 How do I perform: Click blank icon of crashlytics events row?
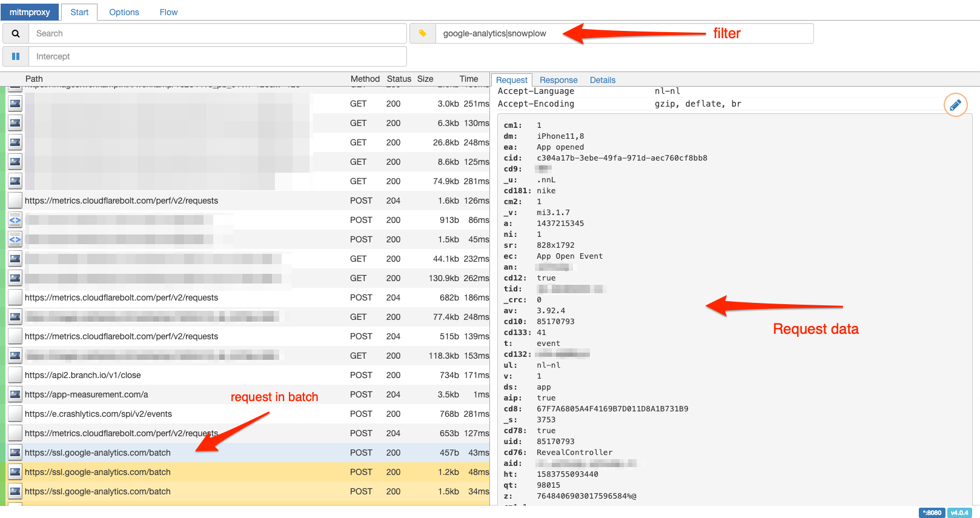pos(15,414)
